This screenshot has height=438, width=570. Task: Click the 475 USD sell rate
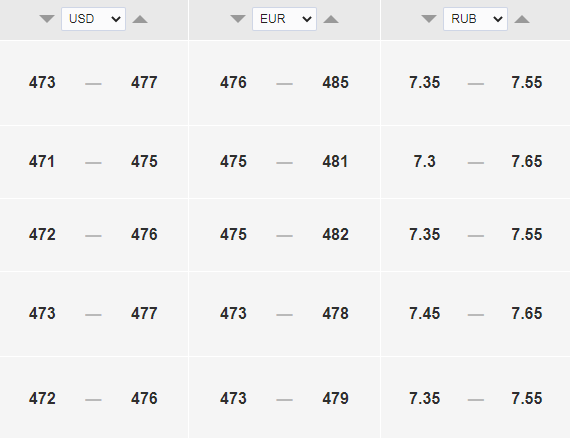click(144, 161)
